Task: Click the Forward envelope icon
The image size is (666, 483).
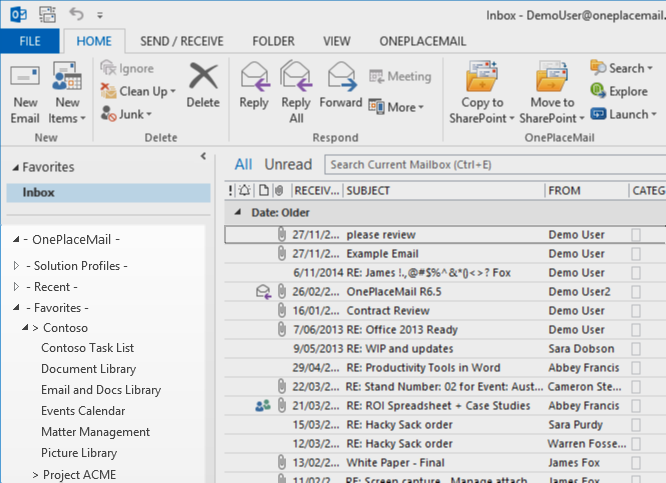Action: (341, 77)
